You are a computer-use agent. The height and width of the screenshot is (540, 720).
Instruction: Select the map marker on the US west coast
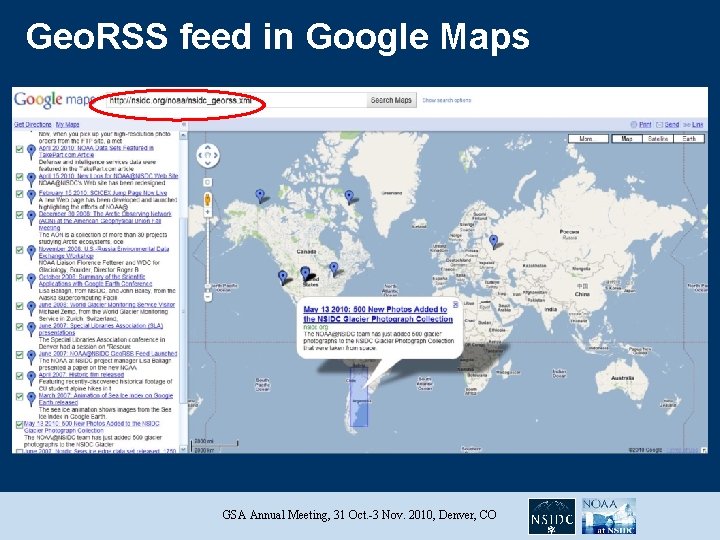[282, 277]
